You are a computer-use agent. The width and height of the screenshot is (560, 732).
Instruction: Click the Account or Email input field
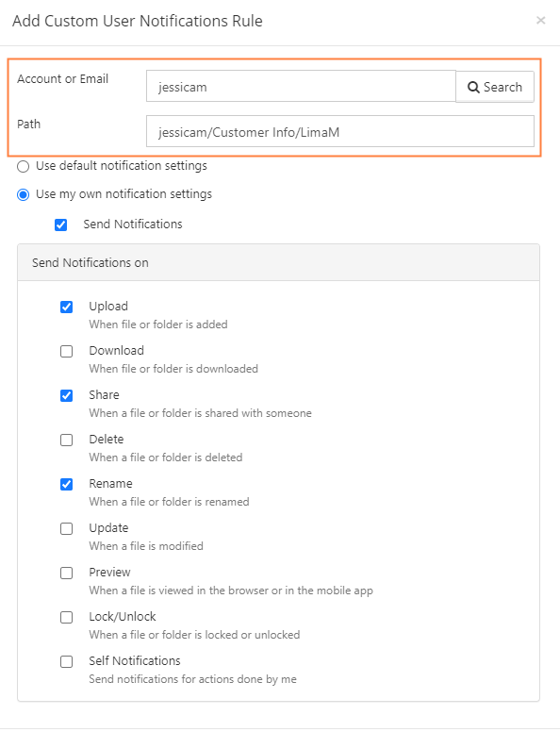[301, 87]
